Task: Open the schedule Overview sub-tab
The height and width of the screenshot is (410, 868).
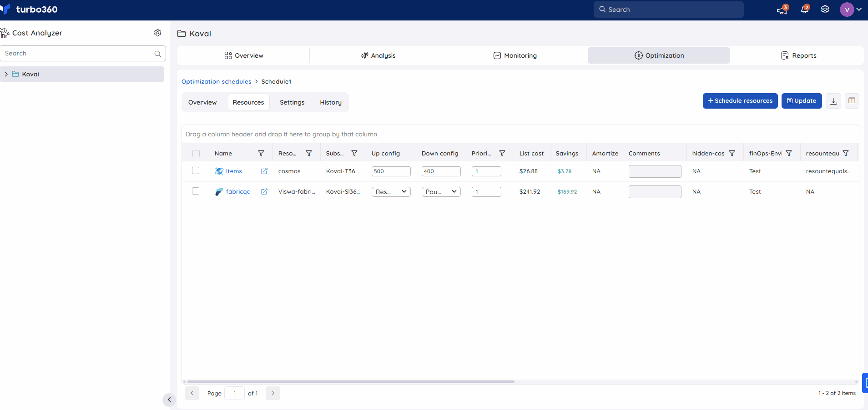Action: [x=202, y=102]
